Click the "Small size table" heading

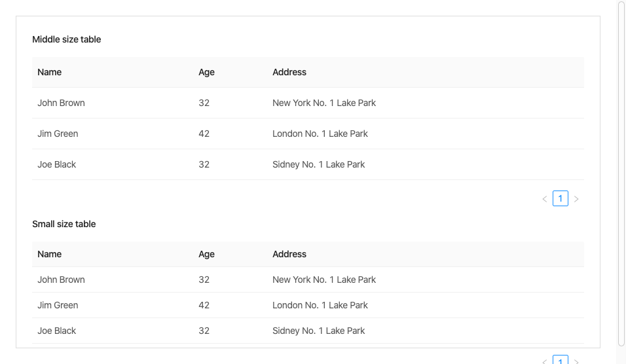pyautogui.click(x=64, y=224)
